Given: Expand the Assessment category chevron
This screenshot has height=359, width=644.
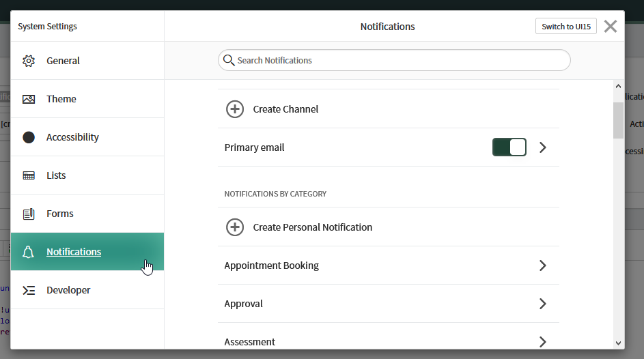Looking at the screenshot, I should (x=542, y=342).
